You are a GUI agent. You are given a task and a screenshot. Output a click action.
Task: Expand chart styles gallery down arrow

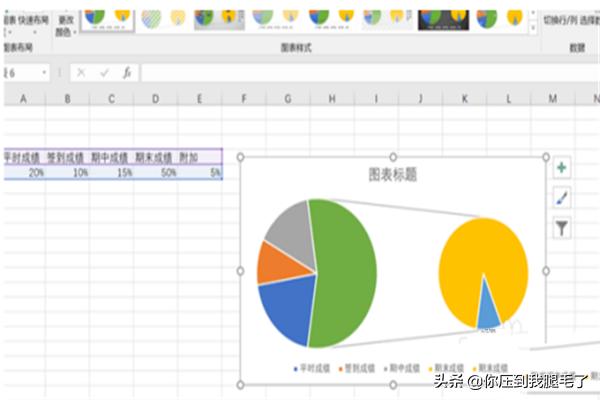pyautogui.click(x=533, y=28)
